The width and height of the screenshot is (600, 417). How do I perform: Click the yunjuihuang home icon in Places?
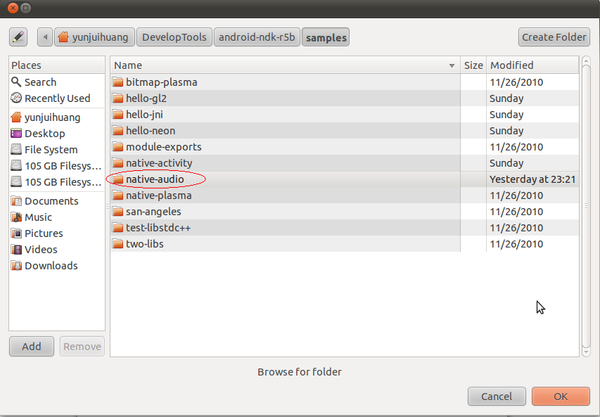coord(16,117)
